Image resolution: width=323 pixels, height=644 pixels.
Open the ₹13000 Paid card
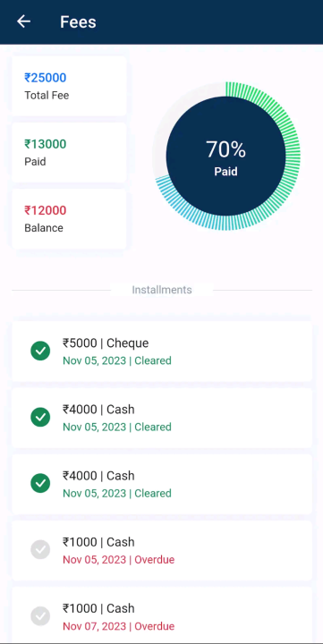point(69,152)
